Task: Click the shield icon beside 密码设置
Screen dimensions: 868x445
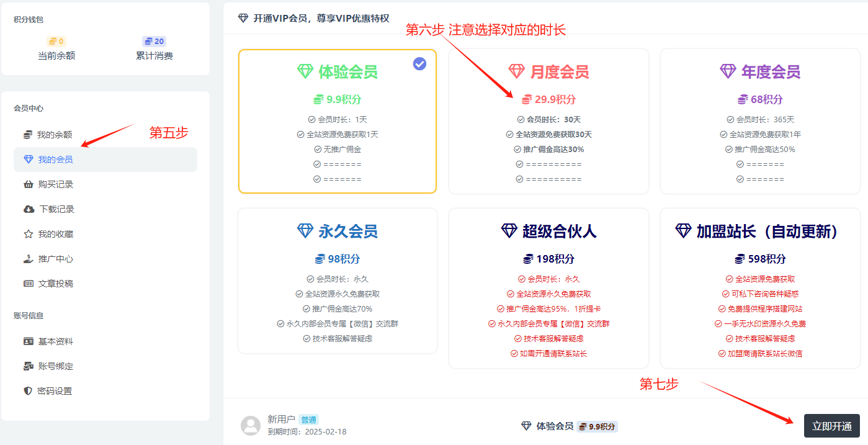Action: (27, 391)
